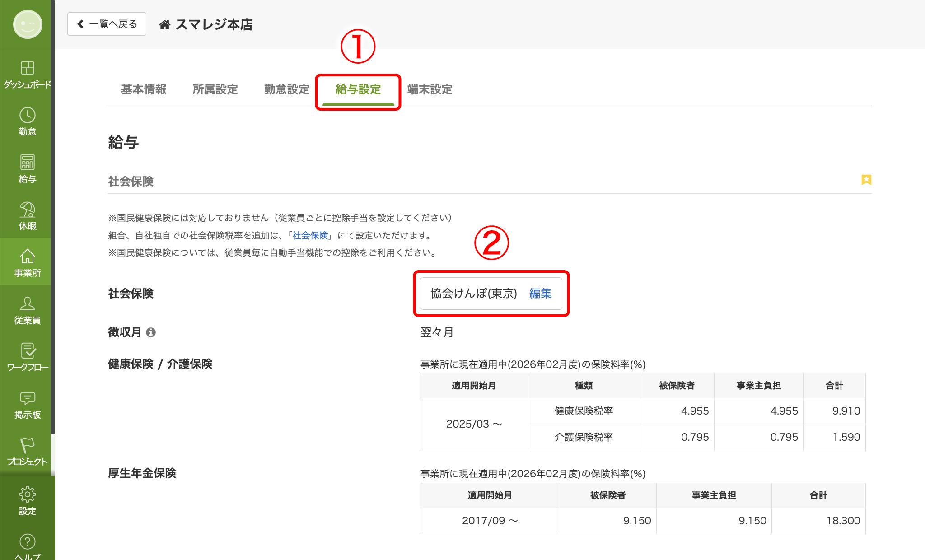Screen dimensions: 925x560
Task: Click the smiley avatar at top left
Action: point(27,24)
